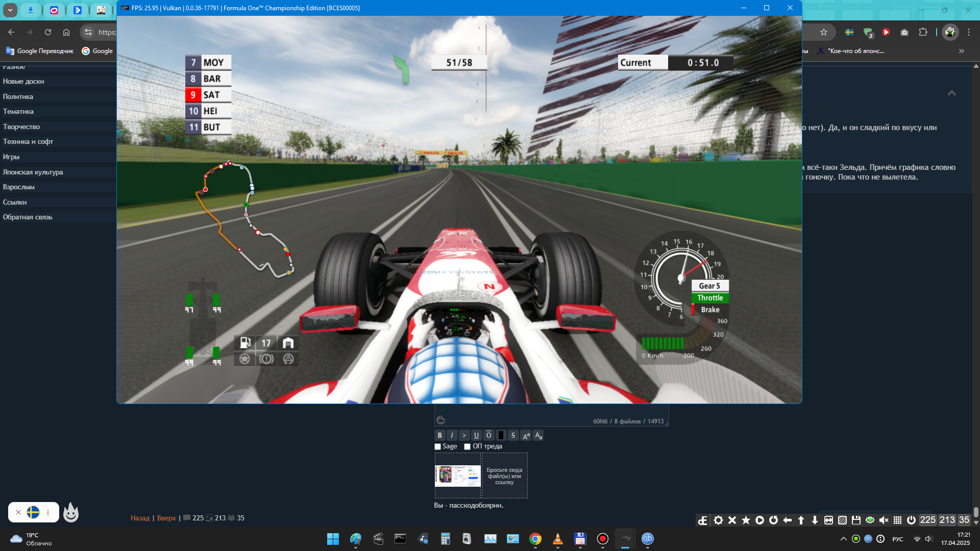Open the Google bookmark

point(97,51)
